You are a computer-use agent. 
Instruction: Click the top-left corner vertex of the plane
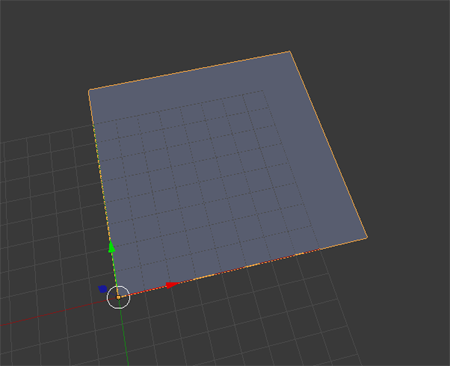tap(89, 90)
